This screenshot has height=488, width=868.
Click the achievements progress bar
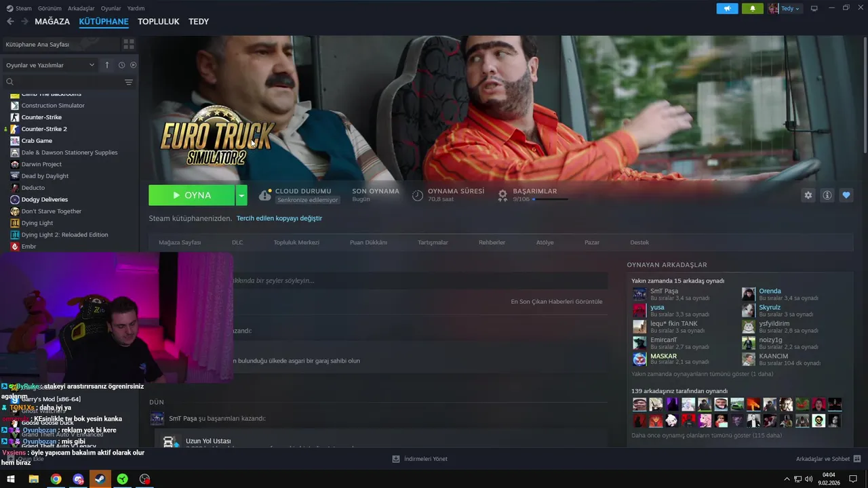pyautogui.click(x=550, y=199)
